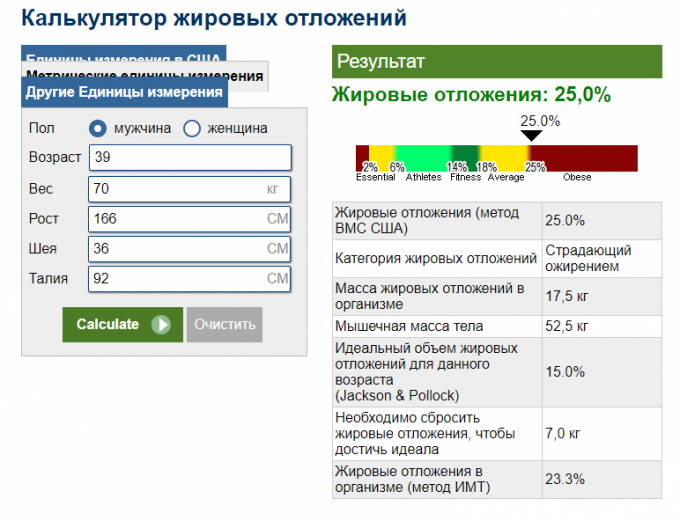The height and width of the screenshot is (521, 680).
Task: Focus the Вес input field
Action: point(175,189)
